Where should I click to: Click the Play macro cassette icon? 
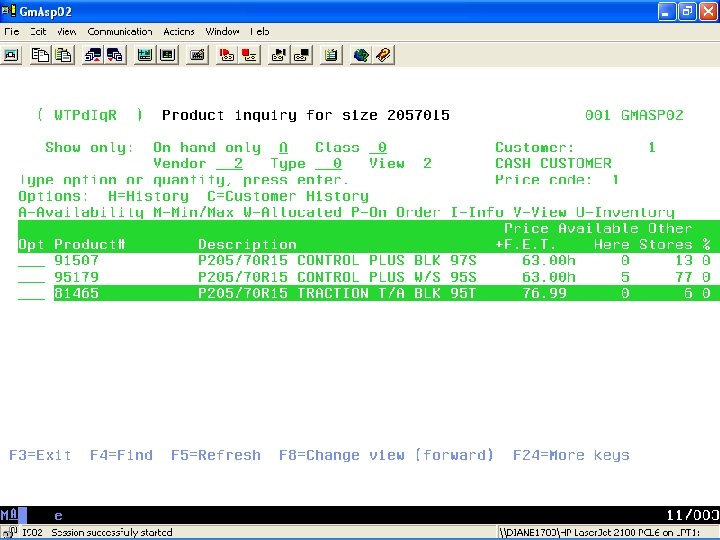[279, 55]
